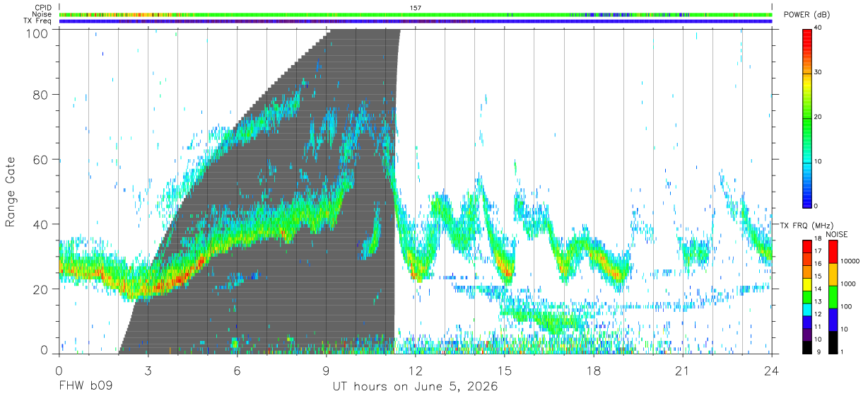Click the NOISE color scale bar
This screenshot has width=868, height=401.
[833, 296]
